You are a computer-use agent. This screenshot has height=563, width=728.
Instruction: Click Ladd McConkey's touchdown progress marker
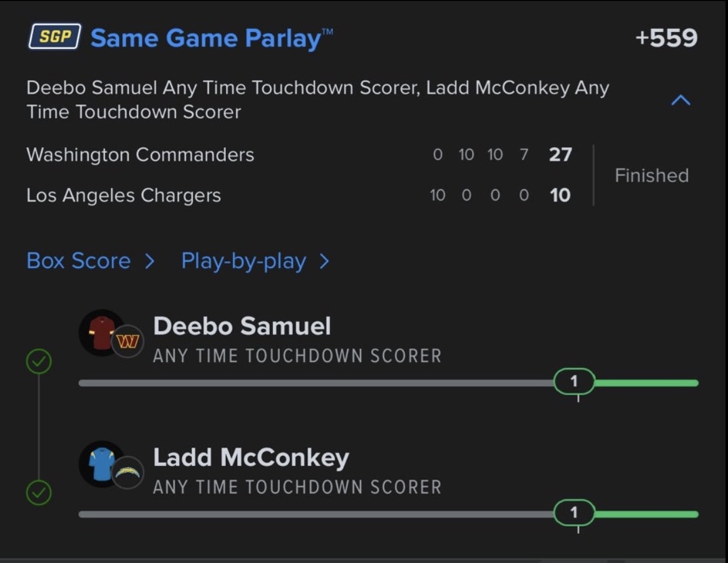574,514
